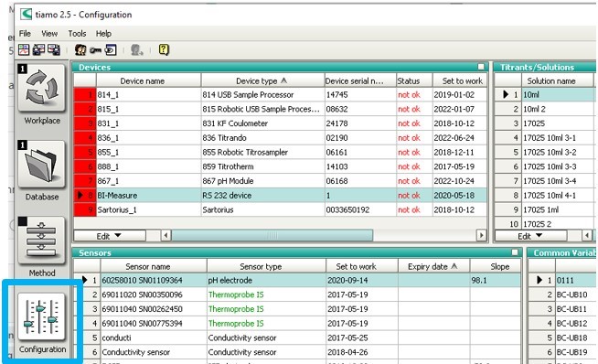The height and width of the screenshot is (364, 598).
Task: Click Devices scrollbar left arrow
Action: [166, 235]
